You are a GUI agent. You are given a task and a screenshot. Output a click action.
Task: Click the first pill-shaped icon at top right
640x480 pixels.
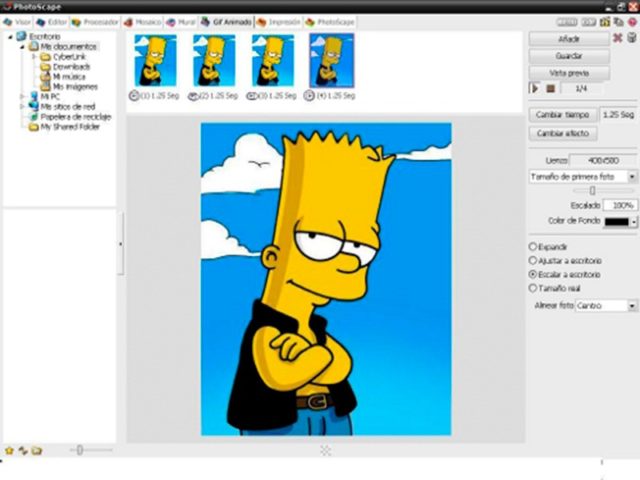point(567,22)
